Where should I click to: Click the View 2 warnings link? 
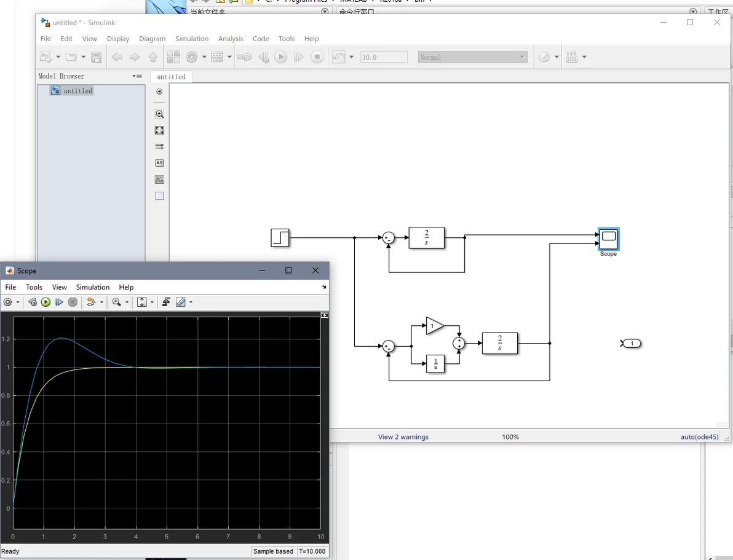pyautogui.click(x=403, y=437)
